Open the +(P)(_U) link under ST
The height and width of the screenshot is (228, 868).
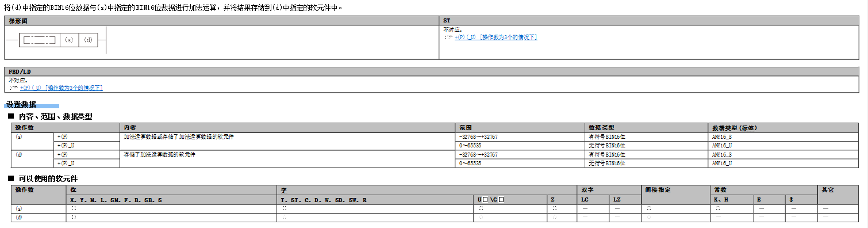pos(496,37)
